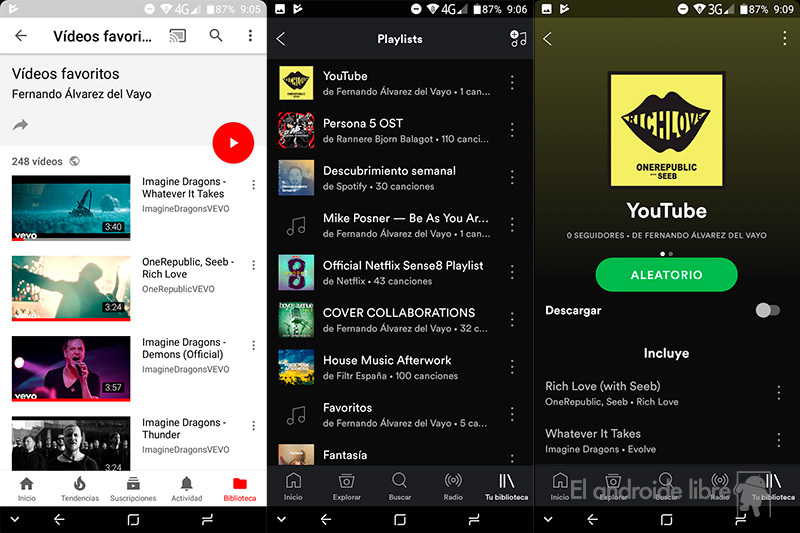
Task: Go back from Spotify Playlists screen
Action: 281,39
